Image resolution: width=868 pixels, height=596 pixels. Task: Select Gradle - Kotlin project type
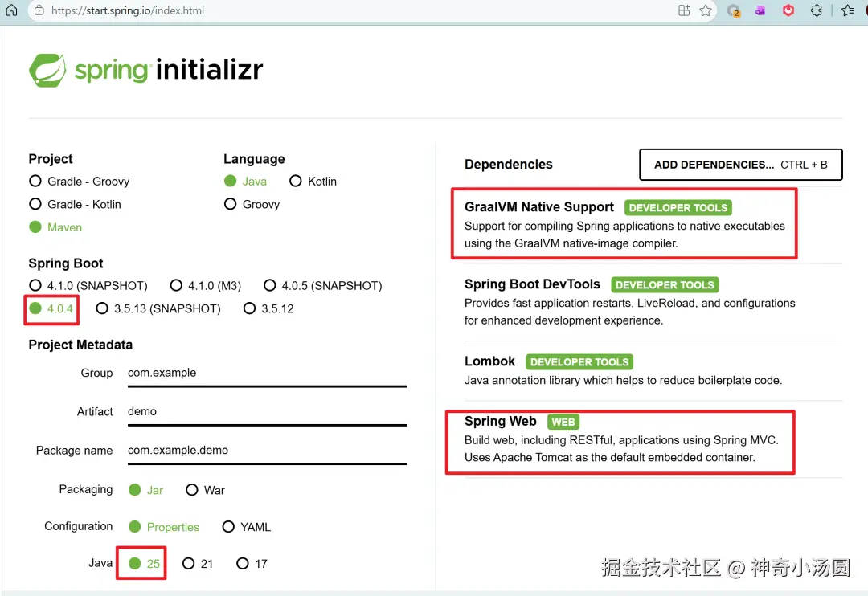click(75, 204)
